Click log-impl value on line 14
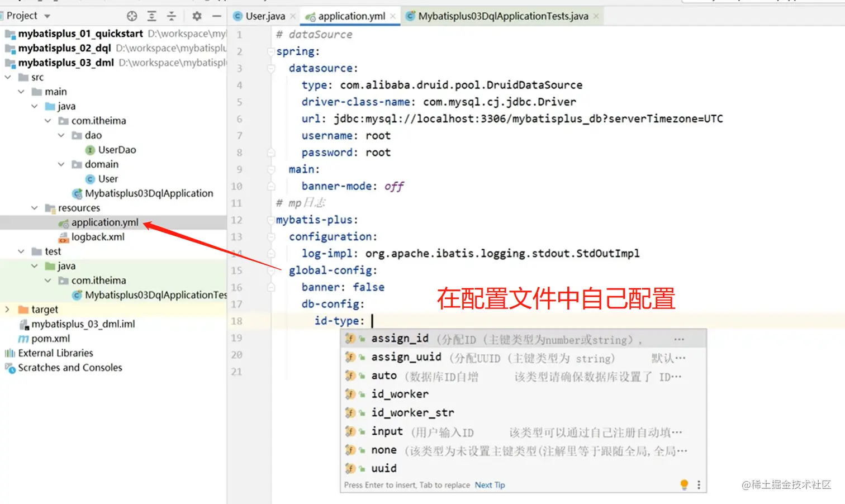845x504 pixels. tap(502, 253)
